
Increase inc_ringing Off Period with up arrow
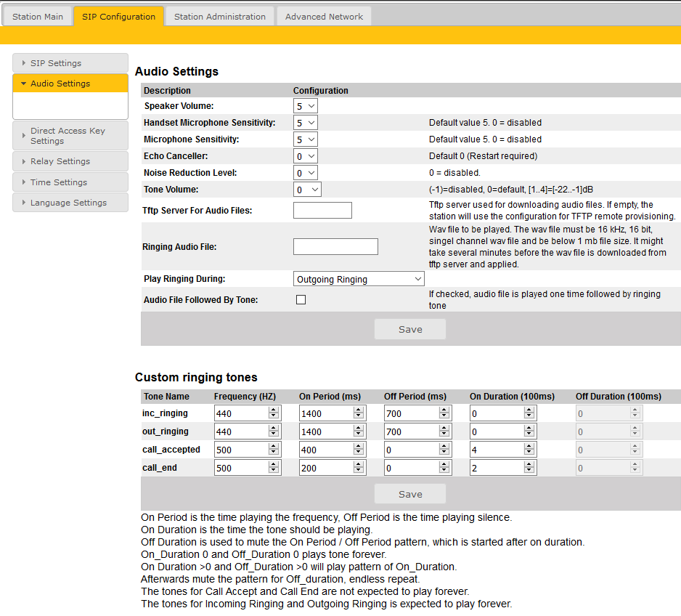444,410
